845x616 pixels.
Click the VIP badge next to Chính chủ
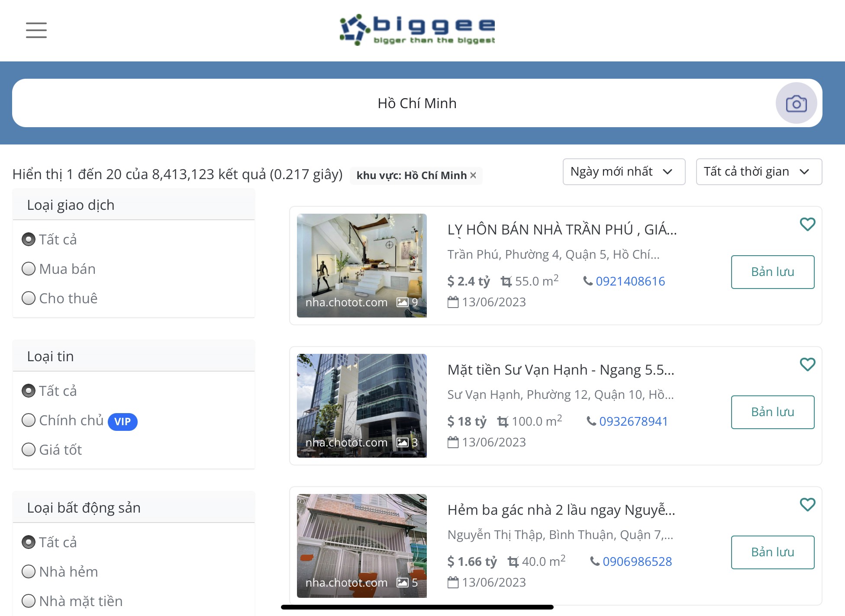[123, 421]
